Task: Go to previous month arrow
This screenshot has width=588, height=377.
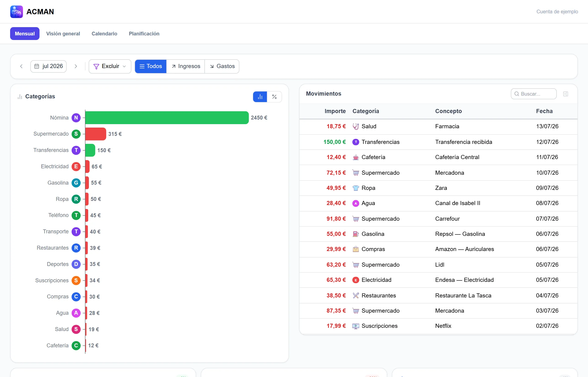Action: click(21, 66)
